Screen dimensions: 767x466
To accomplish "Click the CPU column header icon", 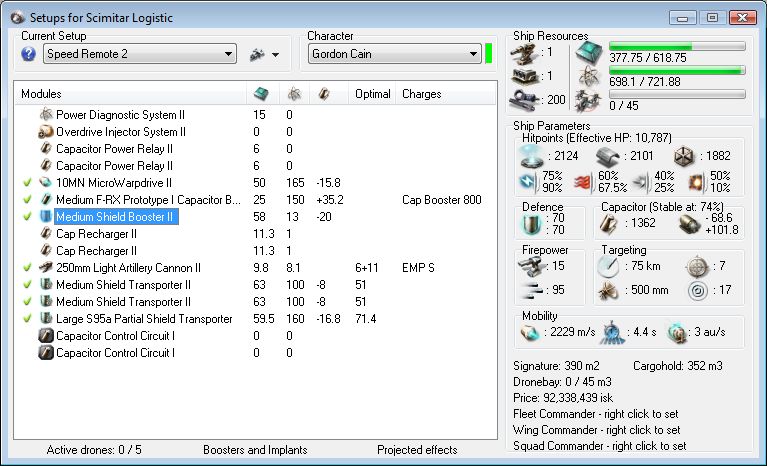I will click(261, 93).
